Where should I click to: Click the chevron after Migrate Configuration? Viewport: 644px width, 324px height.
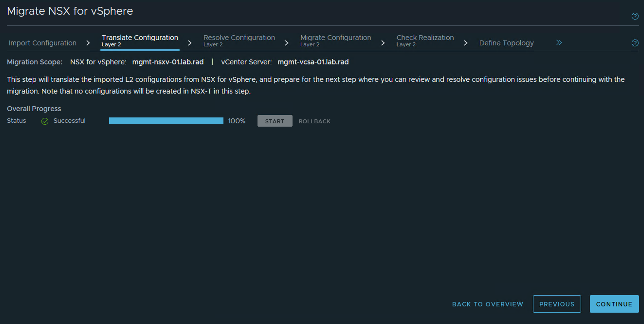click(383, 43)
